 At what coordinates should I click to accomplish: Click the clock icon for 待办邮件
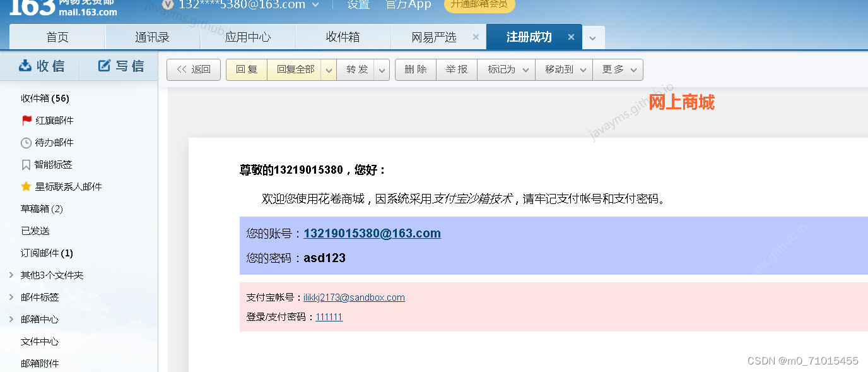pos(26,143)
